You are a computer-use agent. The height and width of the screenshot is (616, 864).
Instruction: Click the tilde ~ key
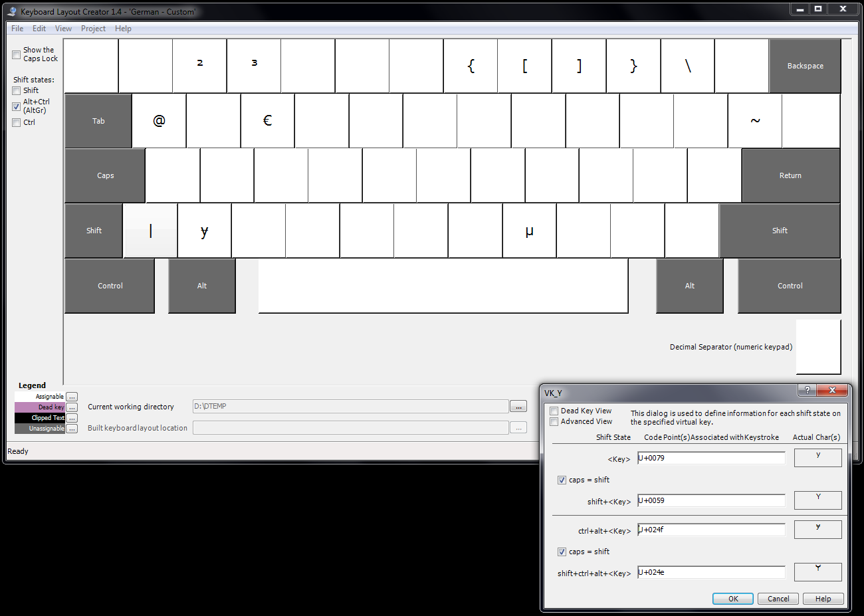tap(755, 121)
